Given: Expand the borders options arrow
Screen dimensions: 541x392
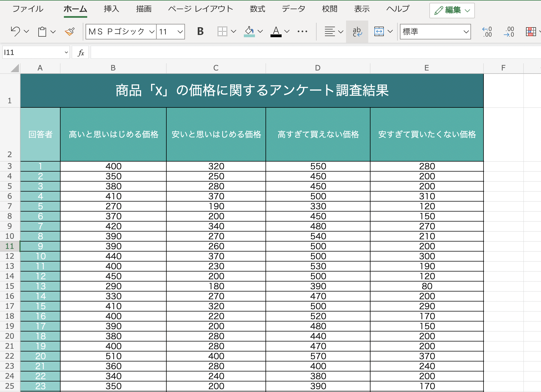Looking at the screenshot, I should click(x=234, y=31).
